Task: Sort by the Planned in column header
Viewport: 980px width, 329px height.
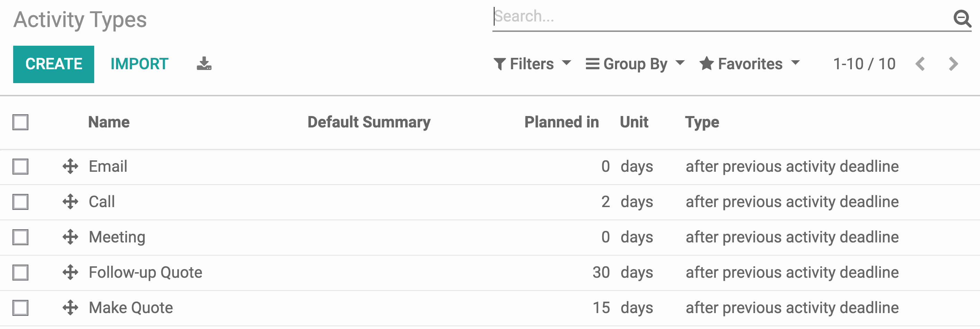Action: [561, 123]
